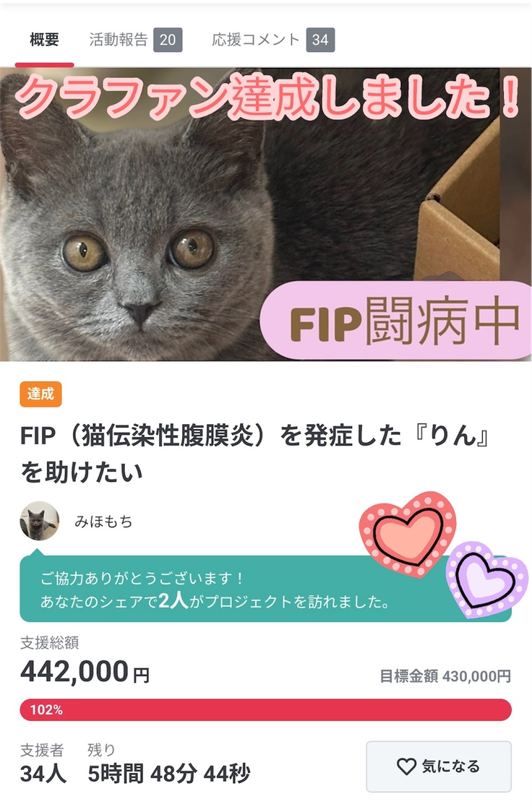The height and width of the screenshot is (812, 532).
Task: Open みほもち profile avatar
Action: (39, 521)
